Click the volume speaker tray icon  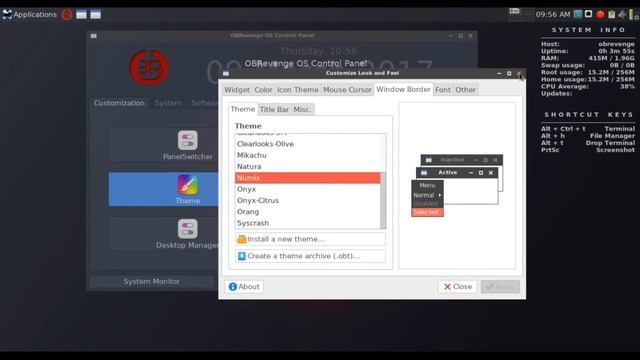click(622, 15)
